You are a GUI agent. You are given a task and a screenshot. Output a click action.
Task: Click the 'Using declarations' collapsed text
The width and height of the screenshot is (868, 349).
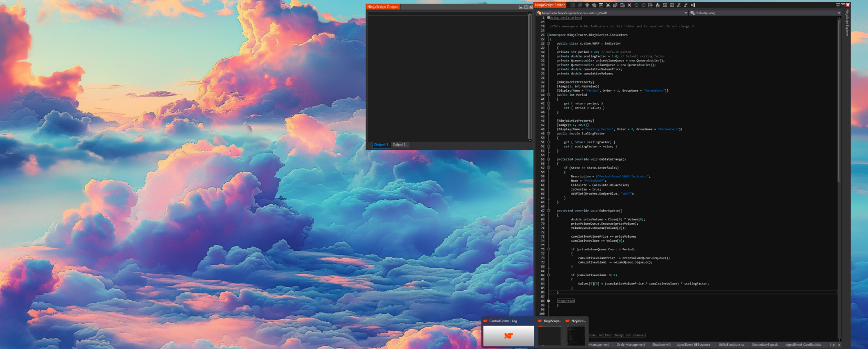[x=565, y=18]
